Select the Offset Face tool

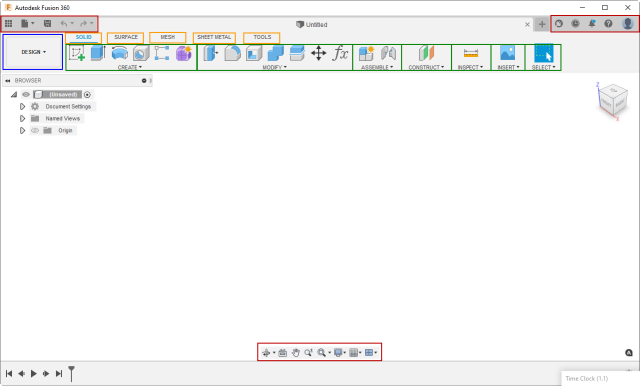pyautogui.click(x=297, y=53)
